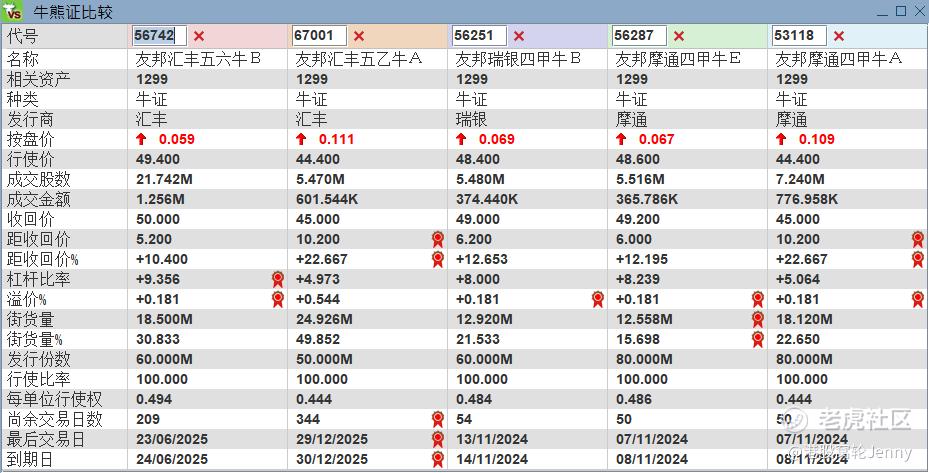This screenshot has width=929, height=473.
Task: Click the red up arrow beside 0.067
Action: (621, 139)
